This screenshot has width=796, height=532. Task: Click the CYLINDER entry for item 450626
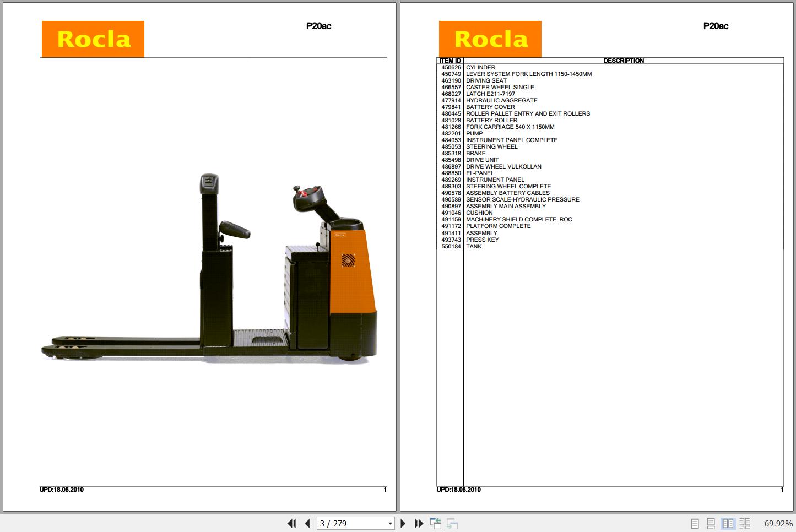point(480,67)
